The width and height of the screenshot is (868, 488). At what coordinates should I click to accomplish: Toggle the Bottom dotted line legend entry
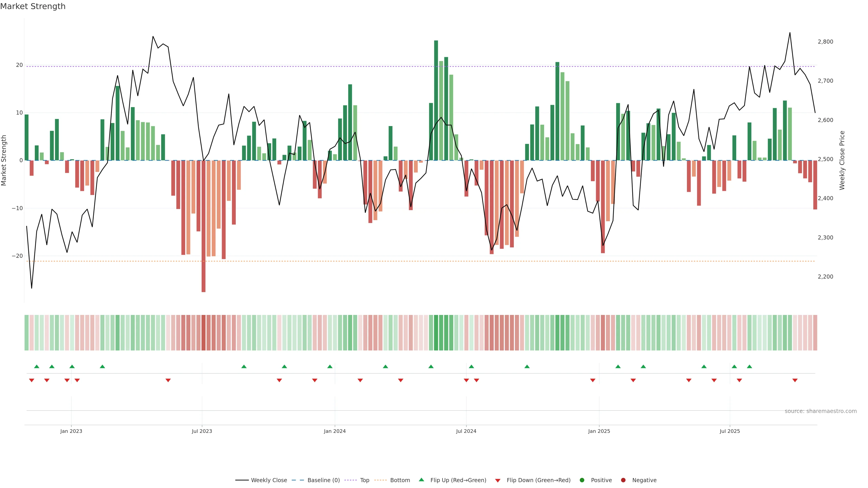[x=380, y=480]
